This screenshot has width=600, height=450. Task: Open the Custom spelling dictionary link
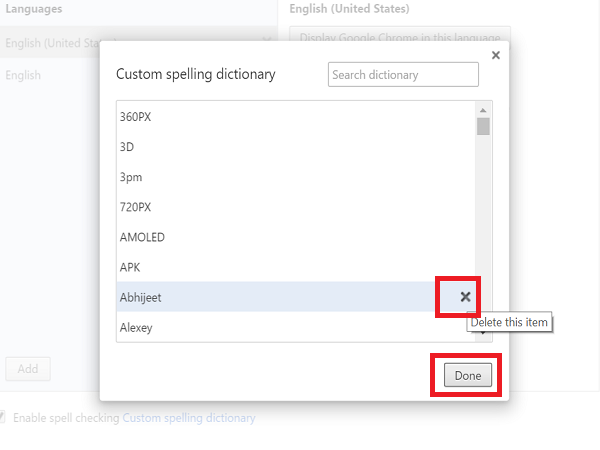coord(189,418)
